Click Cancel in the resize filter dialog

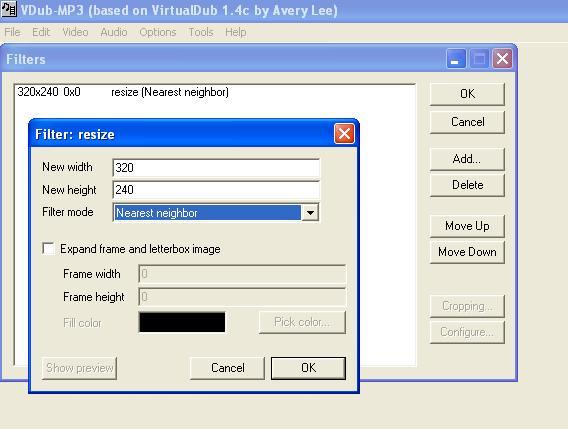click(227, 368)
